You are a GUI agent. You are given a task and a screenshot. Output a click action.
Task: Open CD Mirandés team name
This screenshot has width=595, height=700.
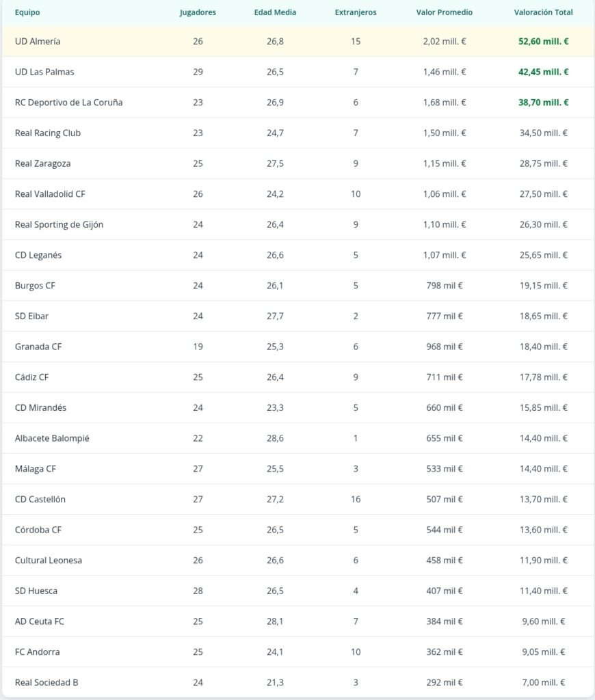coord(40,407)
